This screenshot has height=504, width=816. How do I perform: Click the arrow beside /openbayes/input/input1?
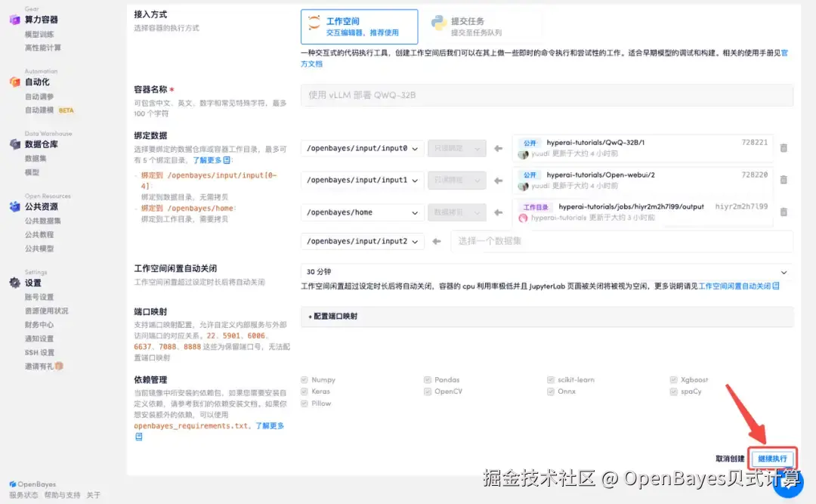coord(498,181)
